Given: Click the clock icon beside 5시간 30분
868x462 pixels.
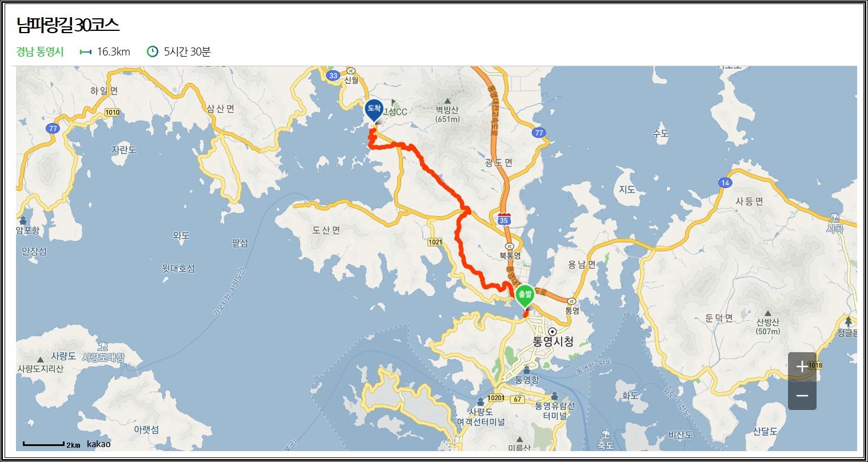Looking at the screenshot, I should 153,51.
